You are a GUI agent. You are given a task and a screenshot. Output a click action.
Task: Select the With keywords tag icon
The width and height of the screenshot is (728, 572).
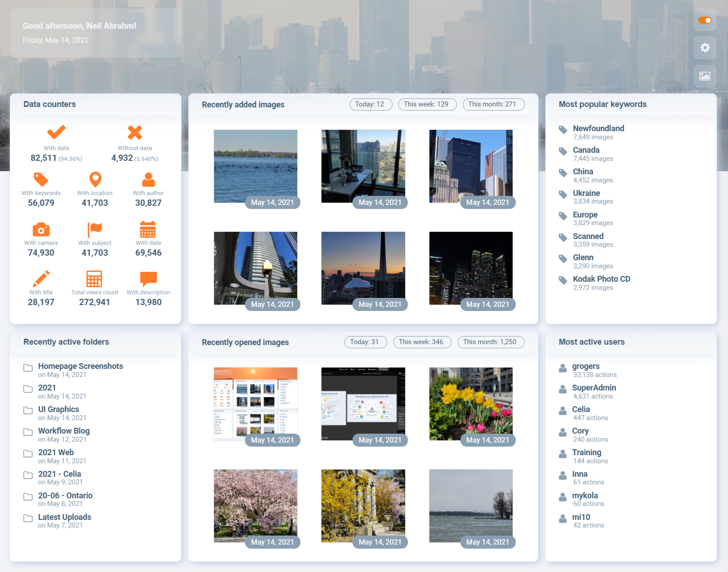point(41,179)
